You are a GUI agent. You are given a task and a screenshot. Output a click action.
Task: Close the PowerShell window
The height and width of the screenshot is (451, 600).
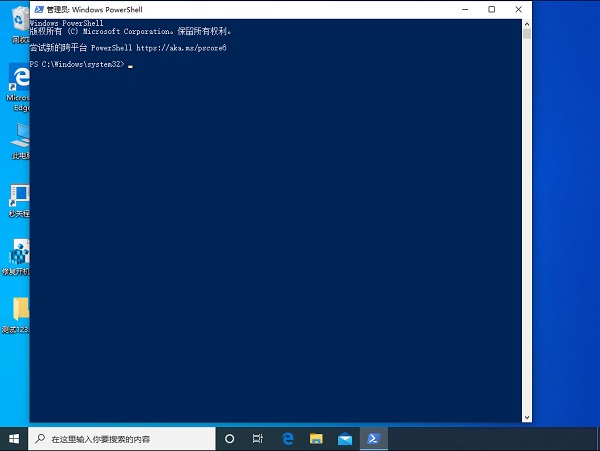tap(518, 9)
